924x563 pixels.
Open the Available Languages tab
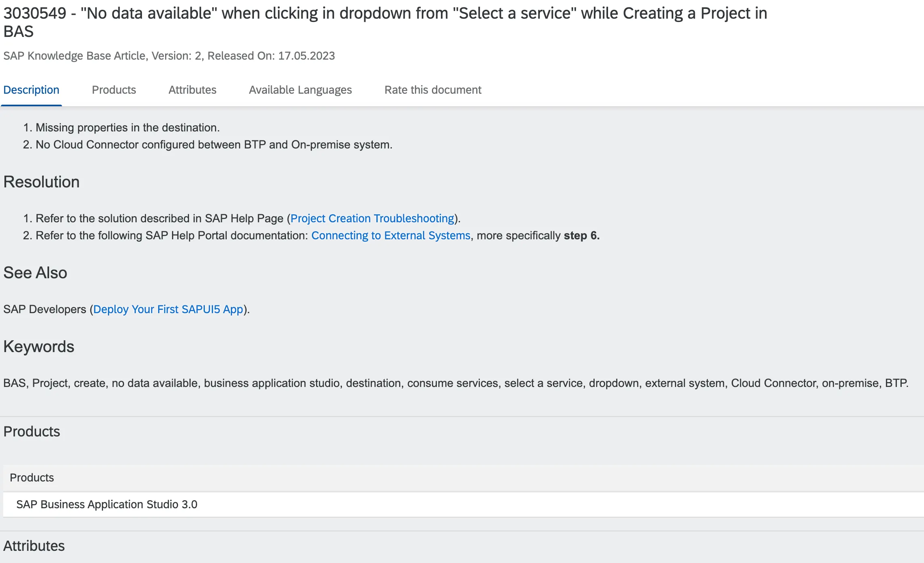(x=300, y=90)
